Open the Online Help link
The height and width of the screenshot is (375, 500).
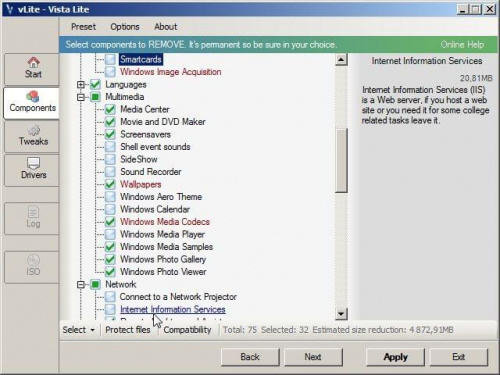pos(462,45)
